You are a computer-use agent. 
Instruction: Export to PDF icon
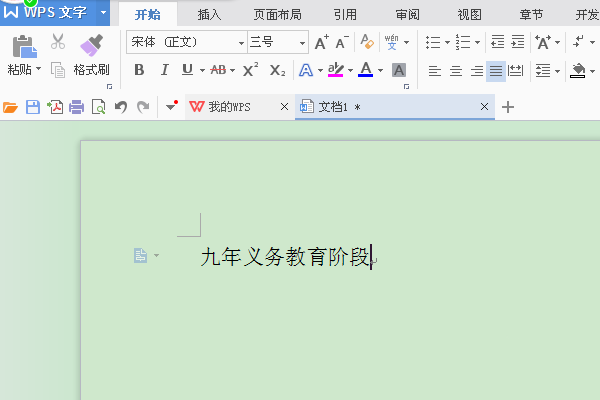coord(55,107)
